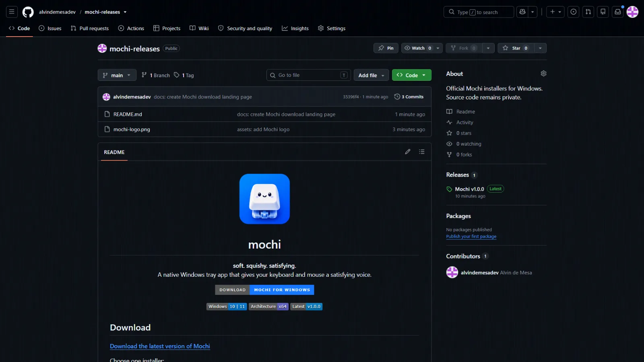Screen dimensions: 644x362
Task: Open the Mochi v1.0.0 release
Action: 469,189
